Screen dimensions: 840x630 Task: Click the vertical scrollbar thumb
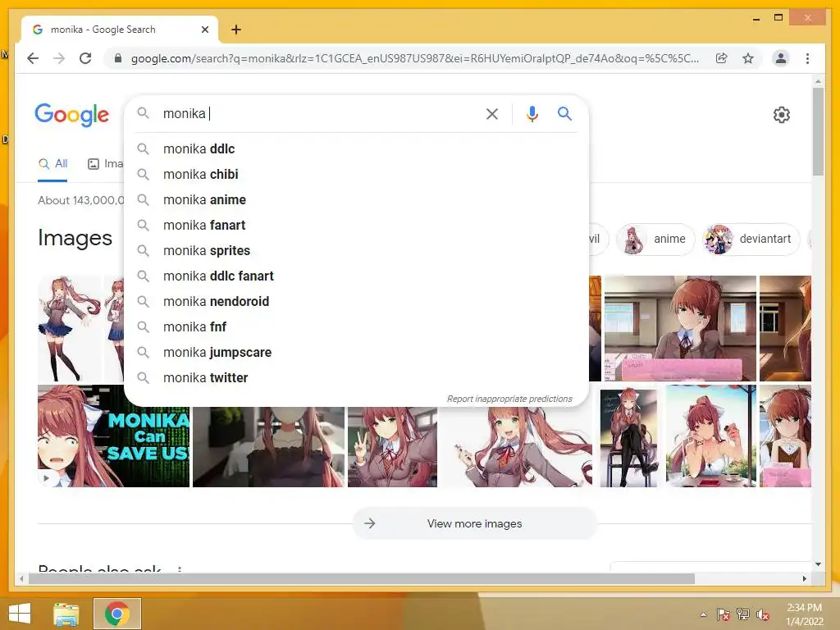pyautogui.click(x=818, y=132)
